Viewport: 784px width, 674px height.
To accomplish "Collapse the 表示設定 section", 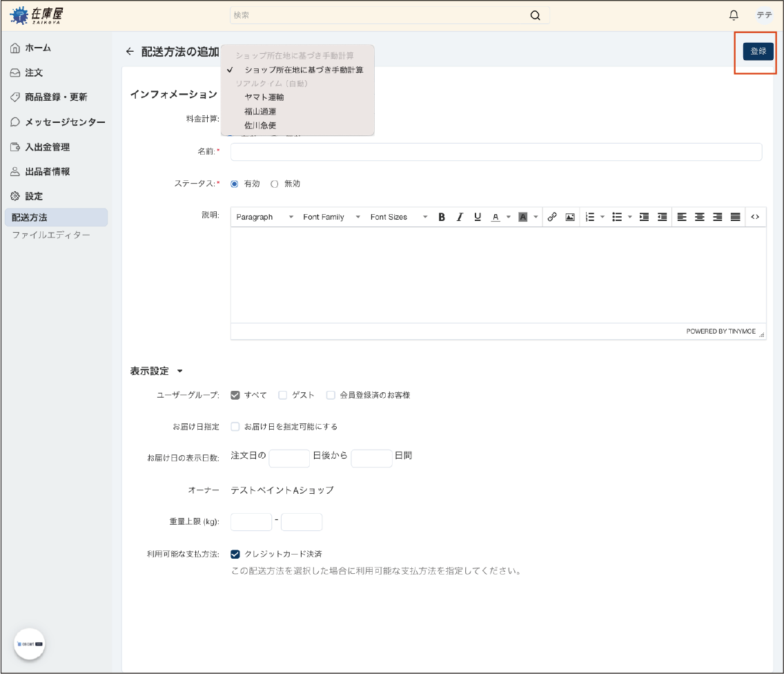I will click(x=179, y=370).
